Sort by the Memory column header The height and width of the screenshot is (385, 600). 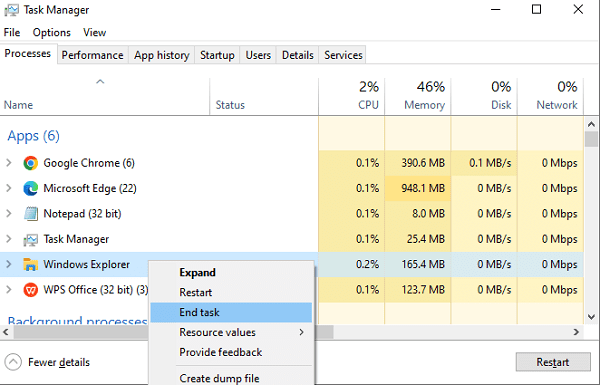(x=417, y=96)
